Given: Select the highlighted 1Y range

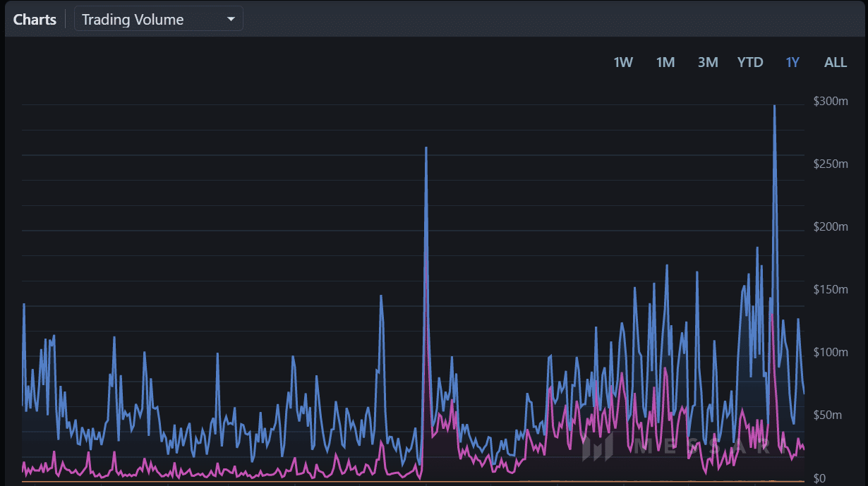Looking at the screenshot, I should (x=792, y=62).
